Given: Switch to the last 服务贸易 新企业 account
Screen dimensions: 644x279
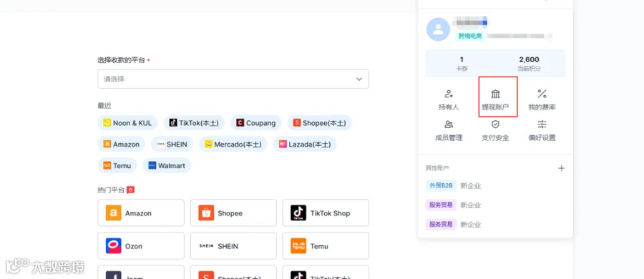Looking at the screenshot, I should [x=454, y=225].
